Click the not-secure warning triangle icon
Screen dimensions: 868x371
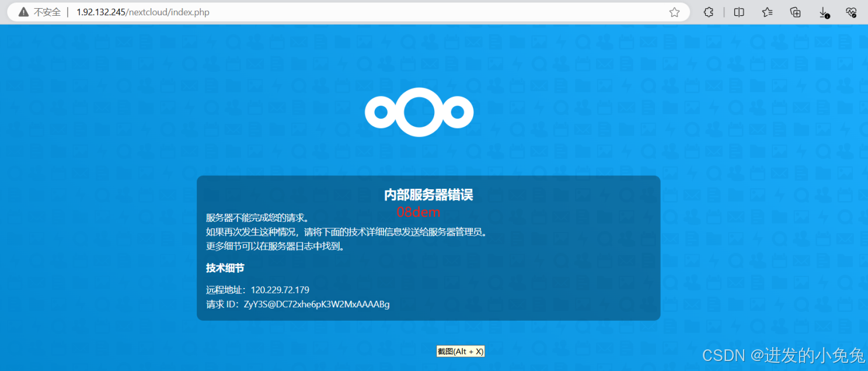pos(23,12)
